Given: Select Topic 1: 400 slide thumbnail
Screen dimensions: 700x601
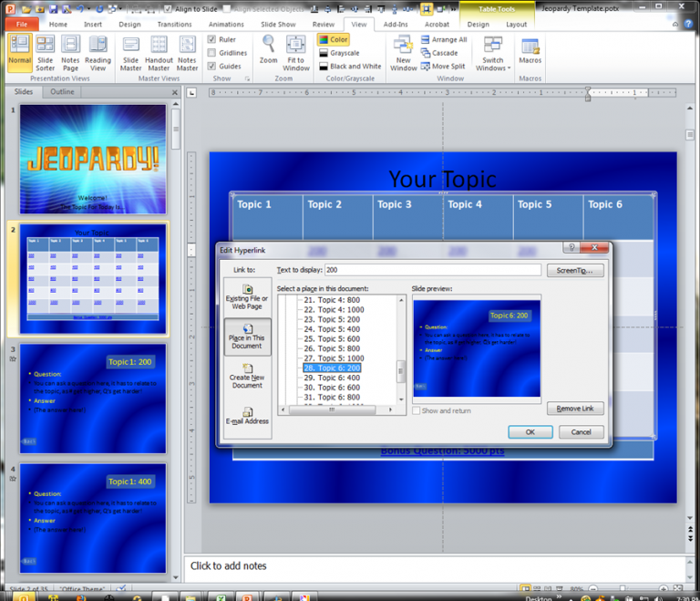Looking at the screenshot, I should (x=93, y=518).
